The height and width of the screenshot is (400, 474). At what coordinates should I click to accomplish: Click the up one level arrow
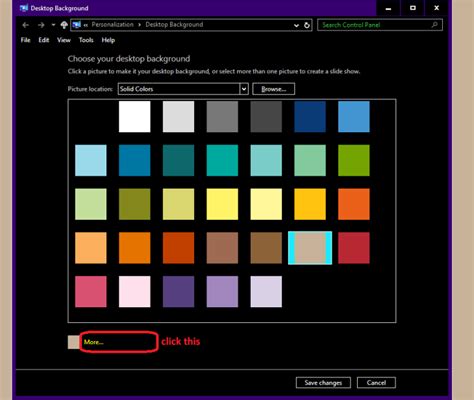[64, 25]
